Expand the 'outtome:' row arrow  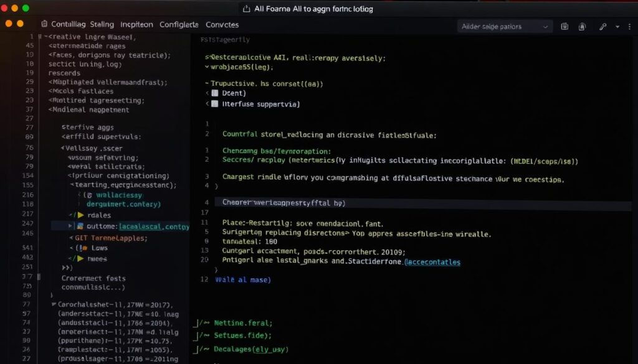click(70, 226)
